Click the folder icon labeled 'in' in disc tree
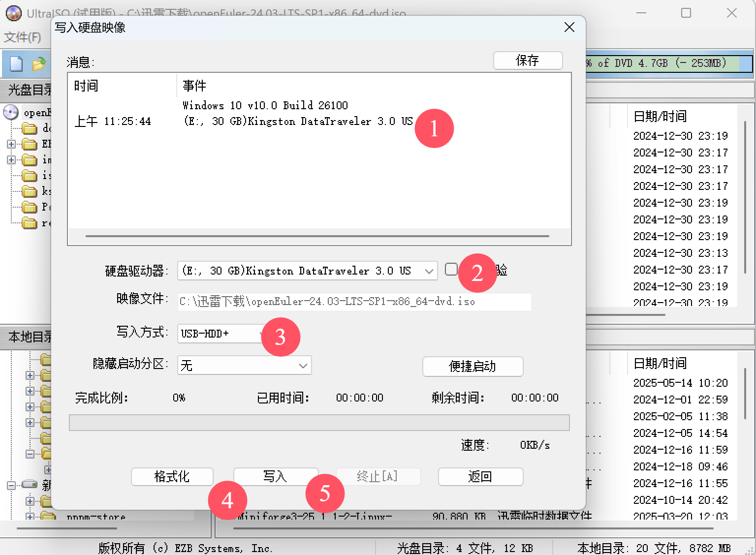The height and width of the screenshot is (555, 756). 30,160
